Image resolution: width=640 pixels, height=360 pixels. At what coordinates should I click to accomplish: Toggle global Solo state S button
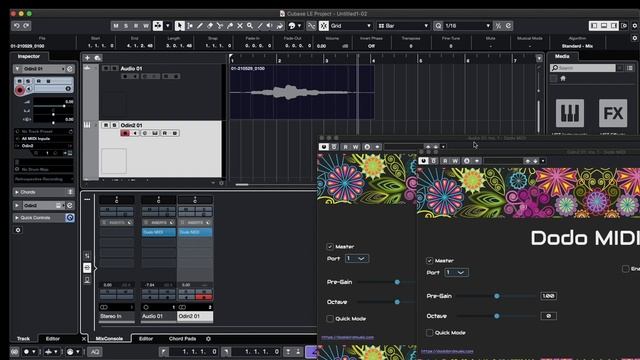126,26
